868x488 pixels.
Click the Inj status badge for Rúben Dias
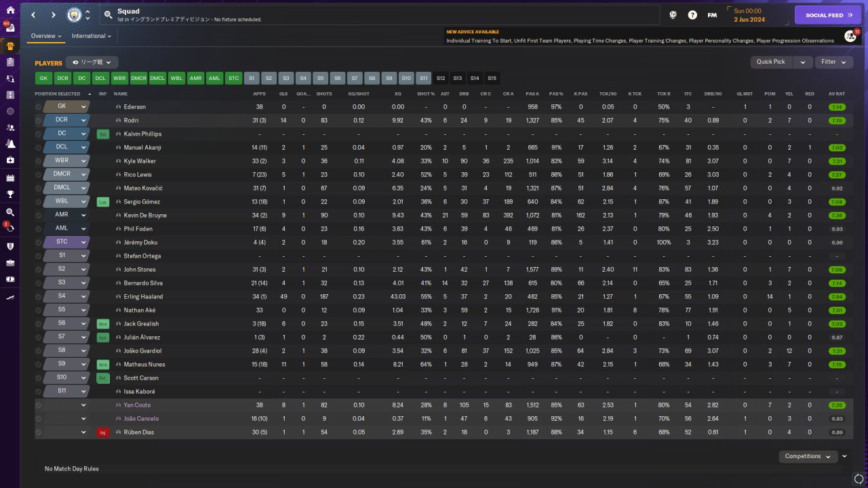tap(103, 432)
